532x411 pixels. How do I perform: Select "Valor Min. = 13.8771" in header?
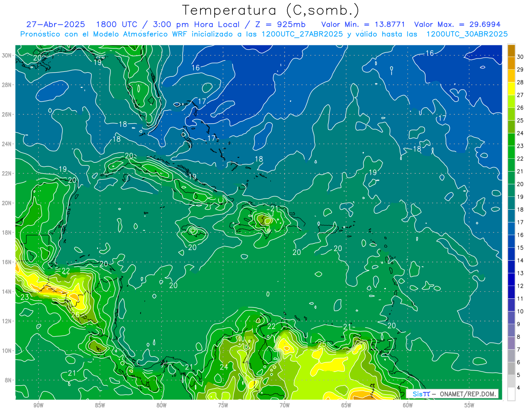tap(364, 24)
